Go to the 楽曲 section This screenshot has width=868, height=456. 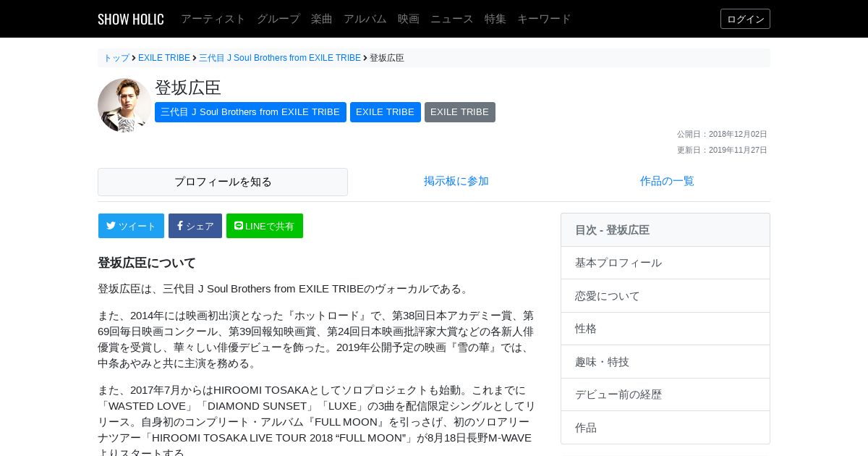pos(322,19)
